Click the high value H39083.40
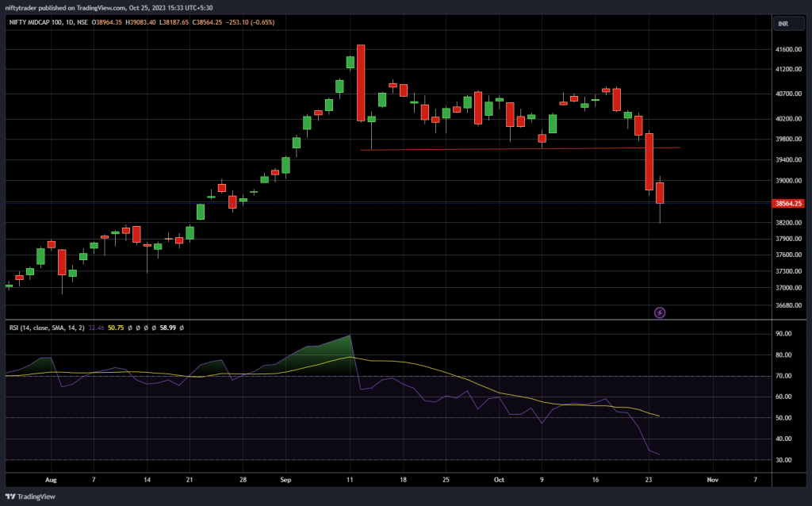Image resolution: width=812 pixels, height=506 pixels. [x=141, y=22]
